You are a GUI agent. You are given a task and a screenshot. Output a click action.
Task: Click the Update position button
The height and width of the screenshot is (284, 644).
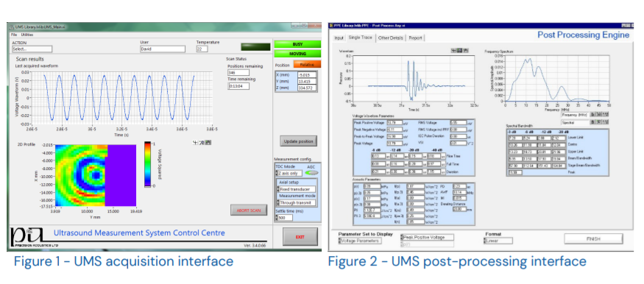point(299,141)
